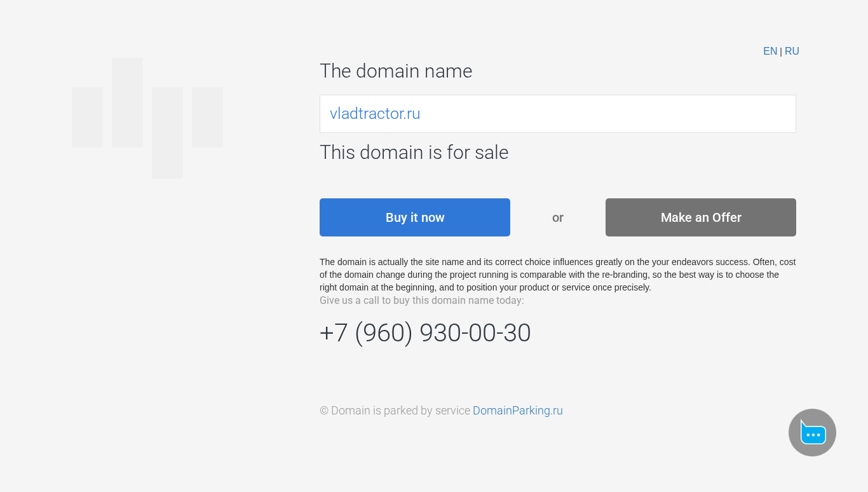Visit the DomainParking.ru service link
Screen dimensions: 868x492
[x=518, y=411]
